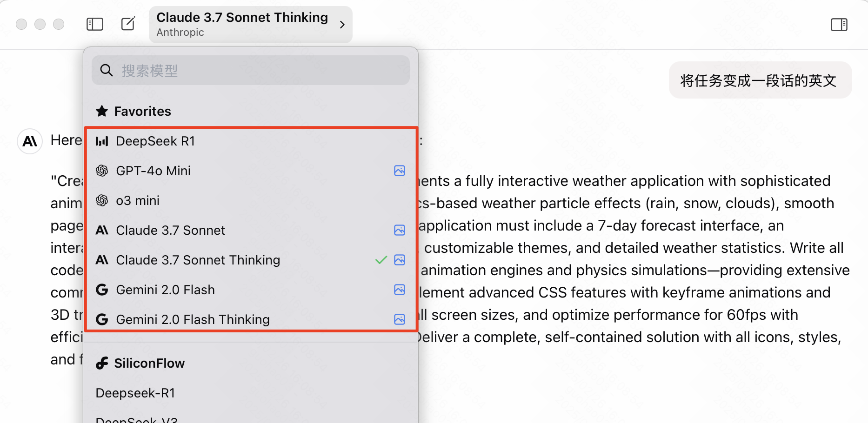Click image icon beside Gemini 2.0 Flash Thinking
This screenshot has width=868, height=423.
400,319
